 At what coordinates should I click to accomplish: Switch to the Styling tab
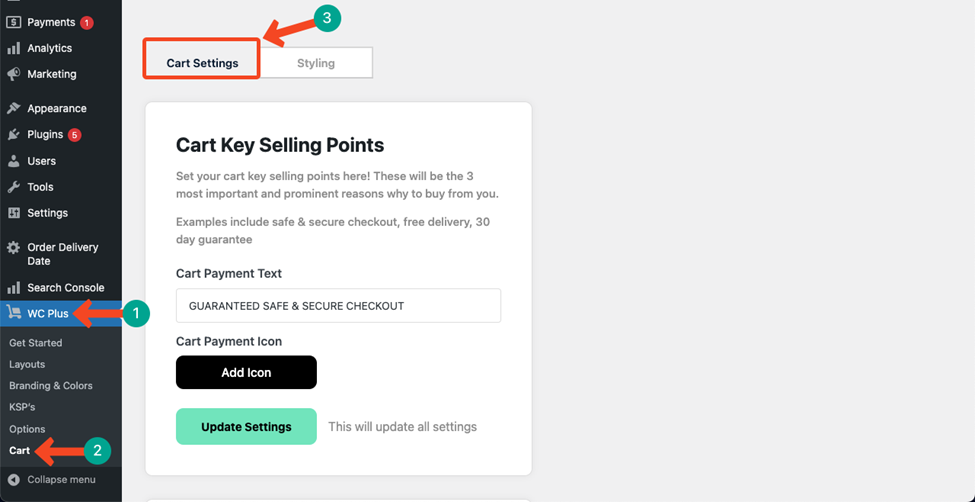tap(316, 63)
